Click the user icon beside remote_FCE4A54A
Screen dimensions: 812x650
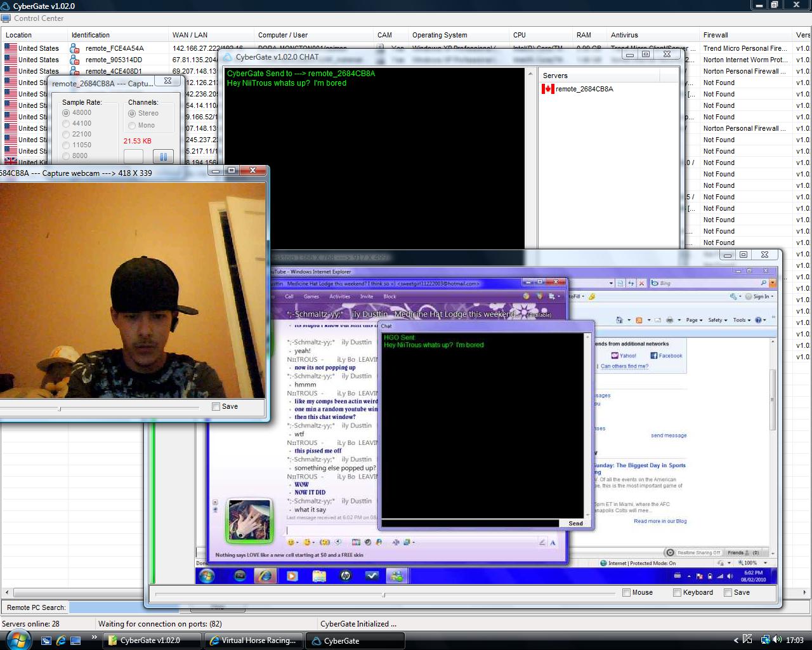point(75,48)
